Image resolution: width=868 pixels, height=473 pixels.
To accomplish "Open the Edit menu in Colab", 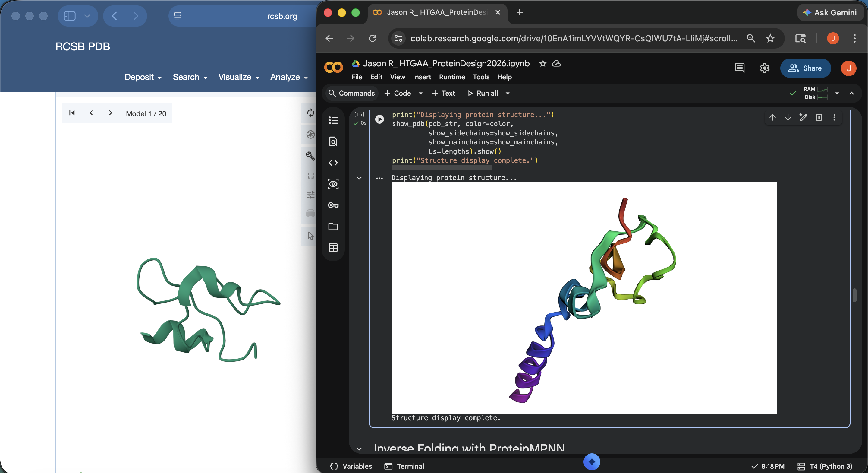I will [x=376, y=77].
